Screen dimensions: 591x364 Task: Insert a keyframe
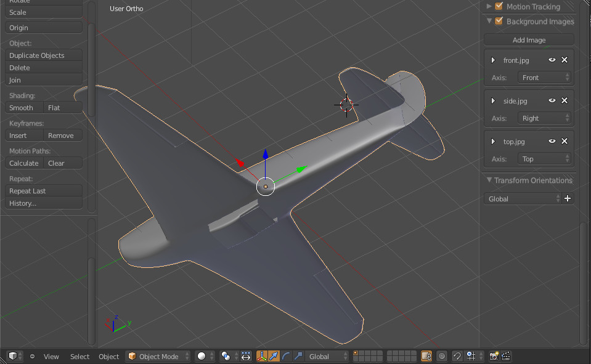point(24,135)
